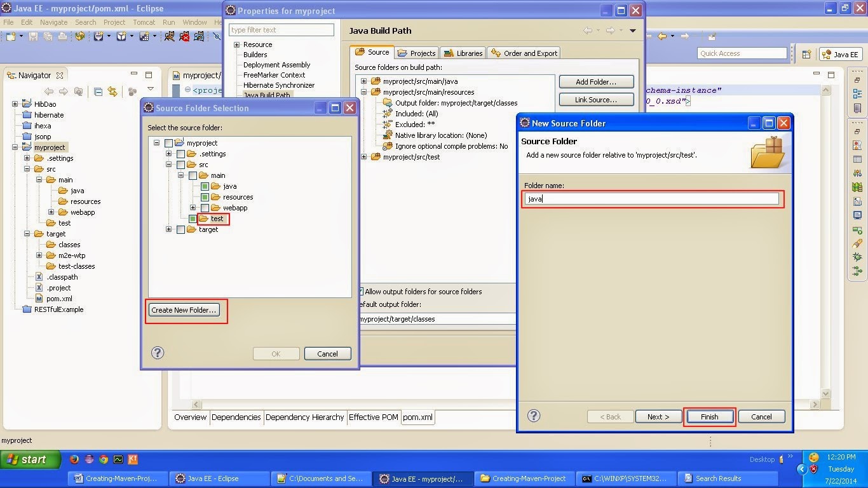Expand myproject/src/main/java in the build path

click(x=363, y=81)
